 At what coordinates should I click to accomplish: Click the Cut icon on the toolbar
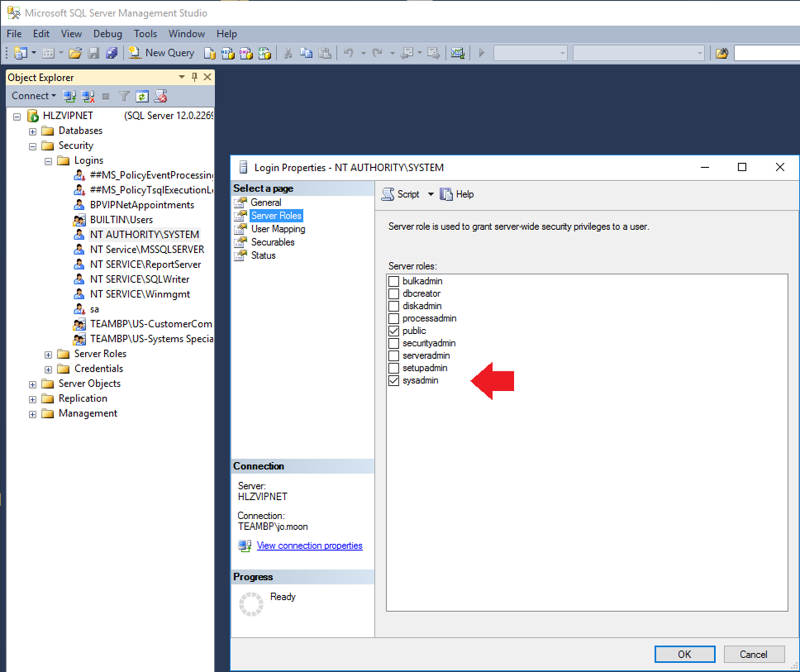click(287, 53)
